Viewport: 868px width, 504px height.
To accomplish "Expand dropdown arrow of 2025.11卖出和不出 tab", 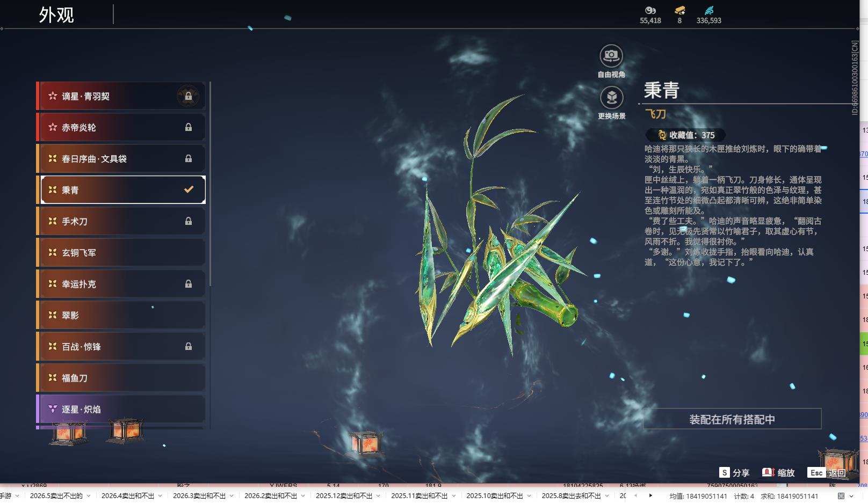I will (453, 496).
